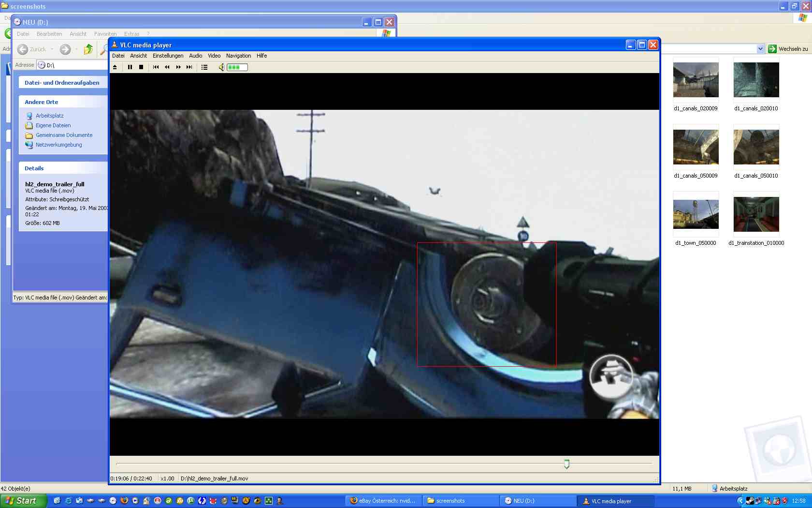The image size is (812, 508).
Task: Click the red shield tray icon
Action: [x=784, y=501]
